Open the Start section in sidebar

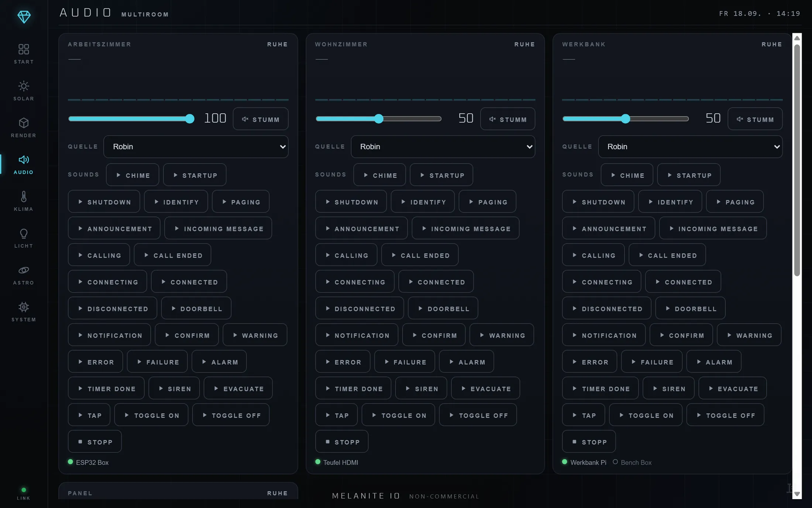pos(24,54)
